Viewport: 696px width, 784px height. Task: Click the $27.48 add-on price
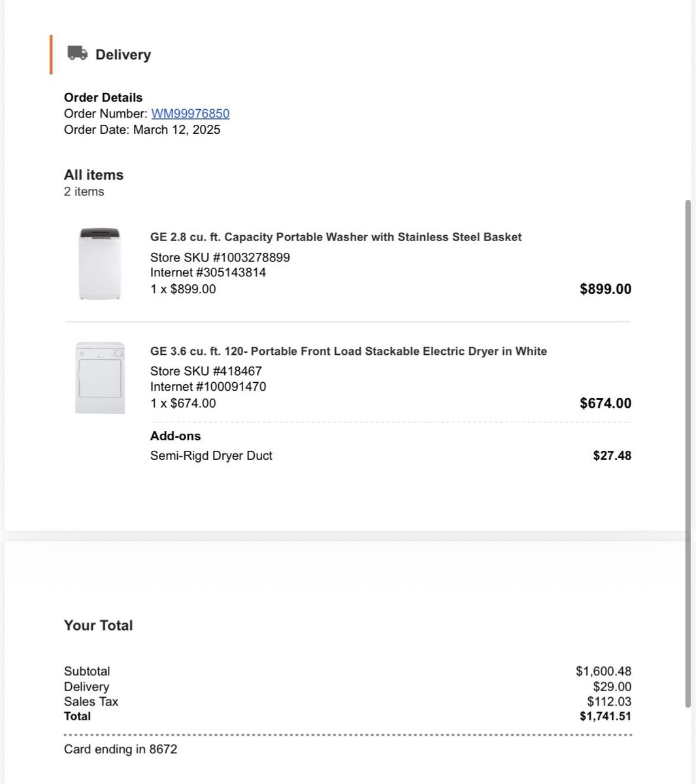click(x=612, y=456)
